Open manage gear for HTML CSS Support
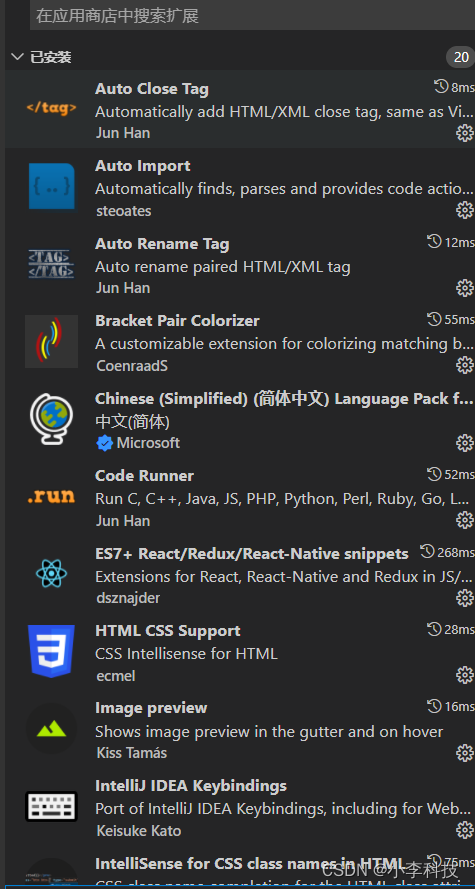This screenshot has width=475, height=889. (x=465, y=675)
